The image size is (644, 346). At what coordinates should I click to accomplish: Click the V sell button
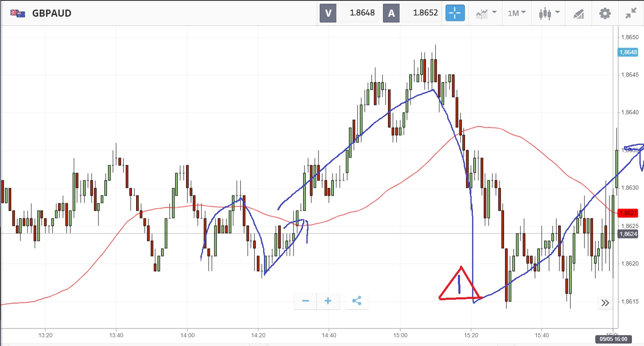tap(328, 13)
